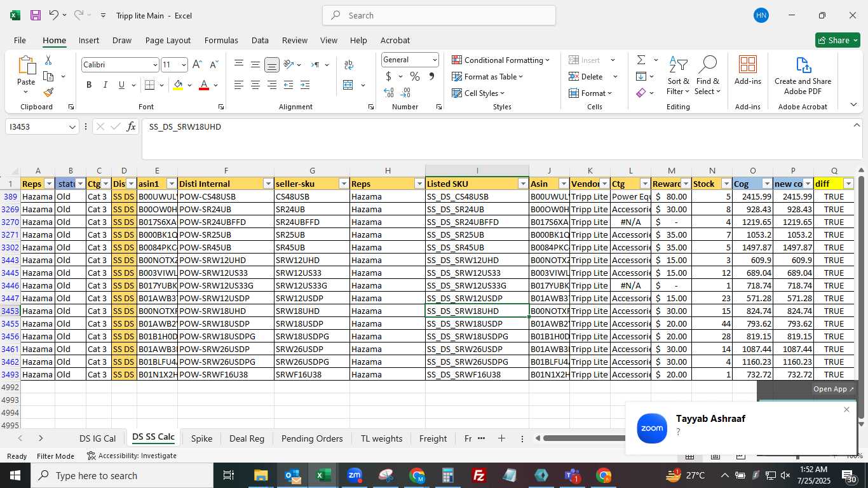Open Outlook from the taskbar
This screenshot has height=488, width=868.
pos(292,475)
